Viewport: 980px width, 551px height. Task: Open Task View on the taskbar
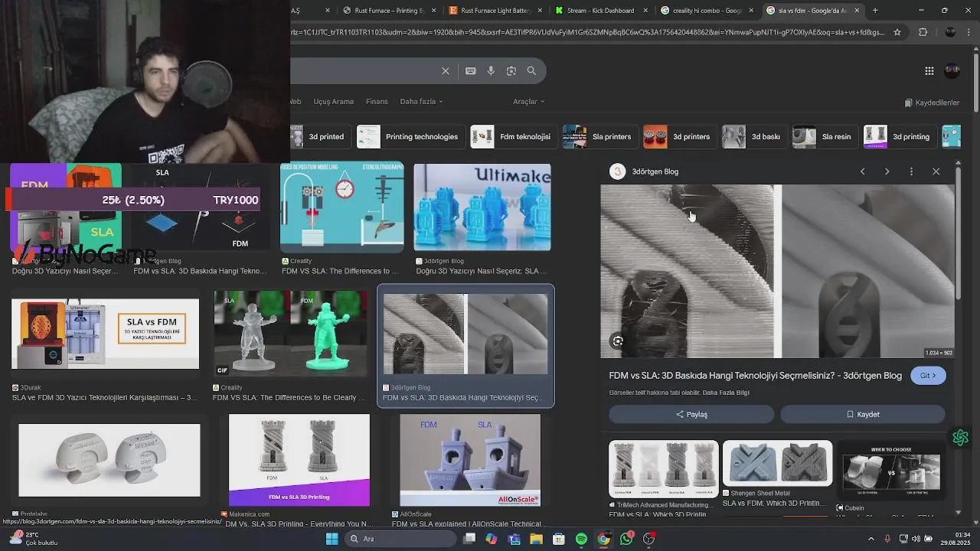[469, 539]
